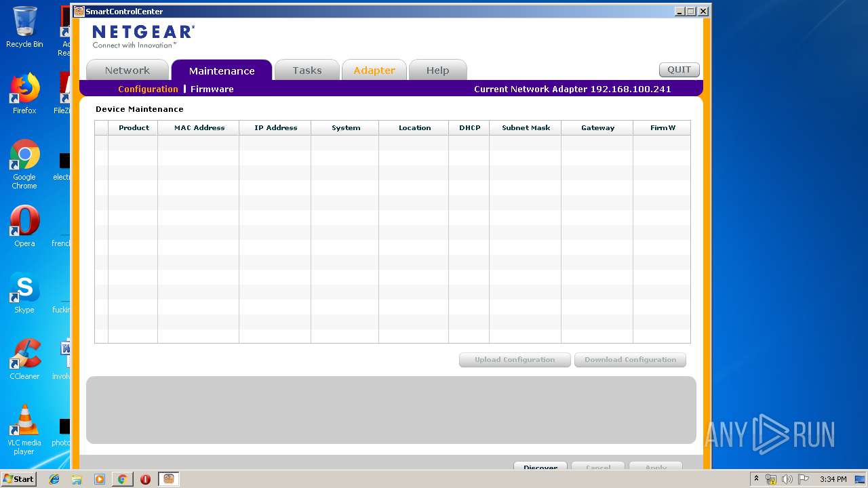Select the SmartControlCenter taskbar button

pyautogui.click(x=169, y=479)
